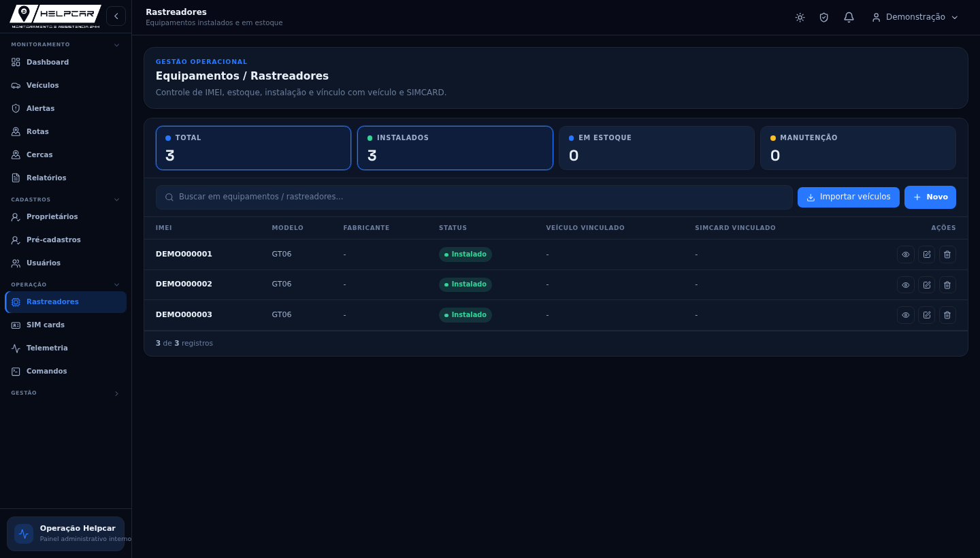The height and width of the screenshot is (558, 980).
Task: Navigate to Rotas
Action: click(65, 131)
